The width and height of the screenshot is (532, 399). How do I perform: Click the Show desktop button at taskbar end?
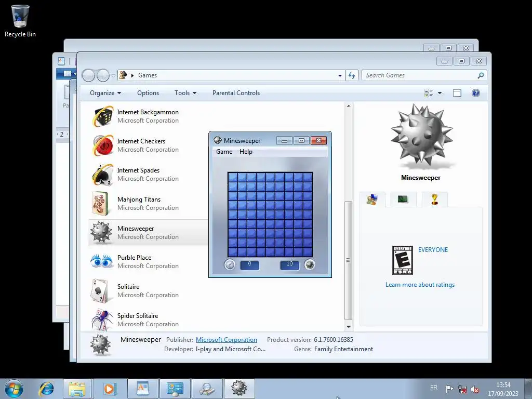(528, 389)
